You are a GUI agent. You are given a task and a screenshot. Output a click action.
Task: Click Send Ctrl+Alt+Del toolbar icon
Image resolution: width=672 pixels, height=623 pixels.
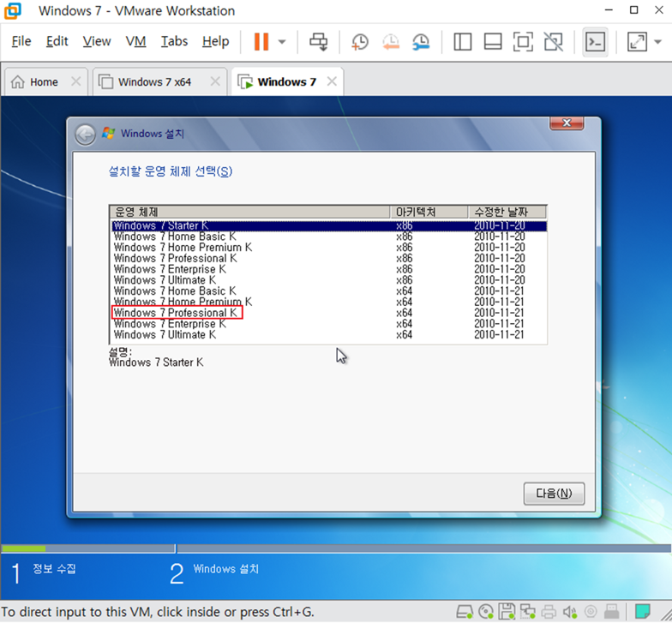pyautogui.click(x=319, y=42)
